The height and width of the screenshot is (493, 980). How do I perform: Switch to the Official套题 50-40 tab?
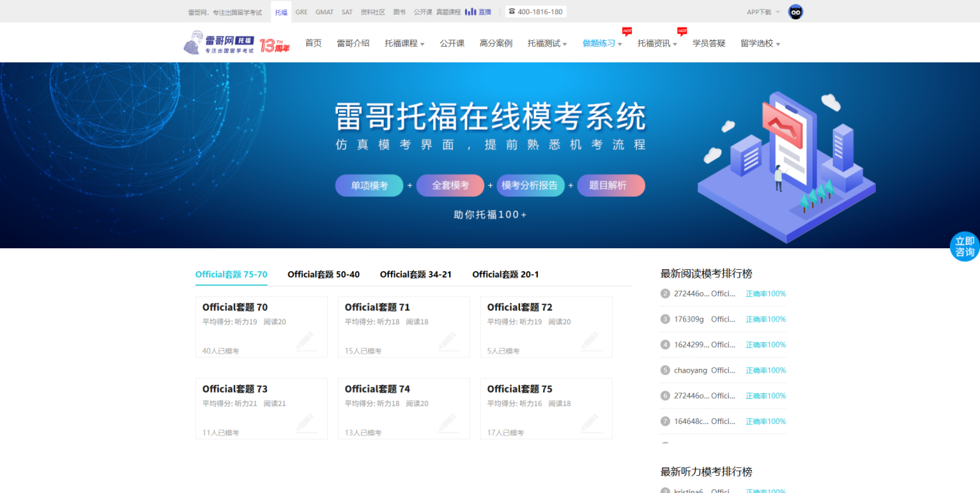click(324, 274)
